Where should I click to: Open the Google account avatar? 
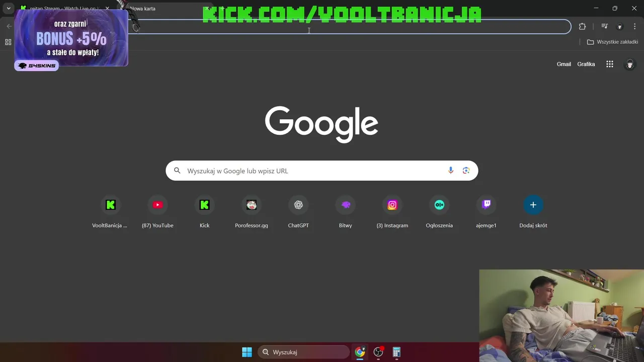tap(630, 64)
